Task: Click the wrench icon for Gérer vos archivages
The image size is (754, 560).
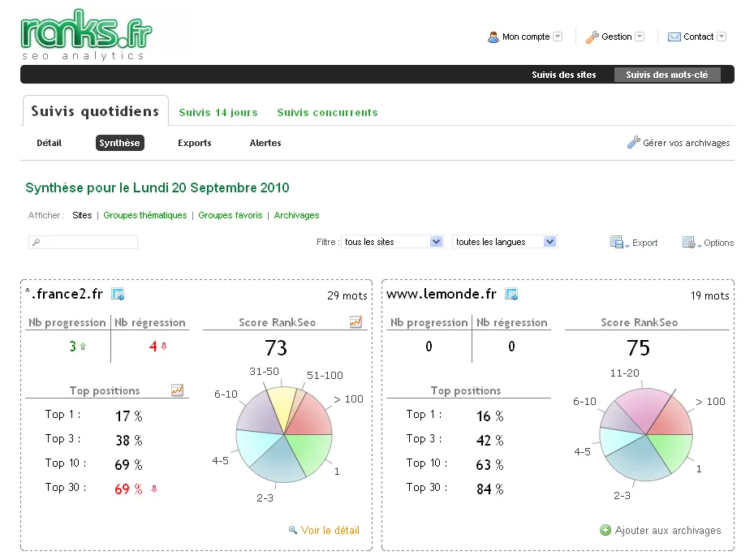Action: [634, 142]
